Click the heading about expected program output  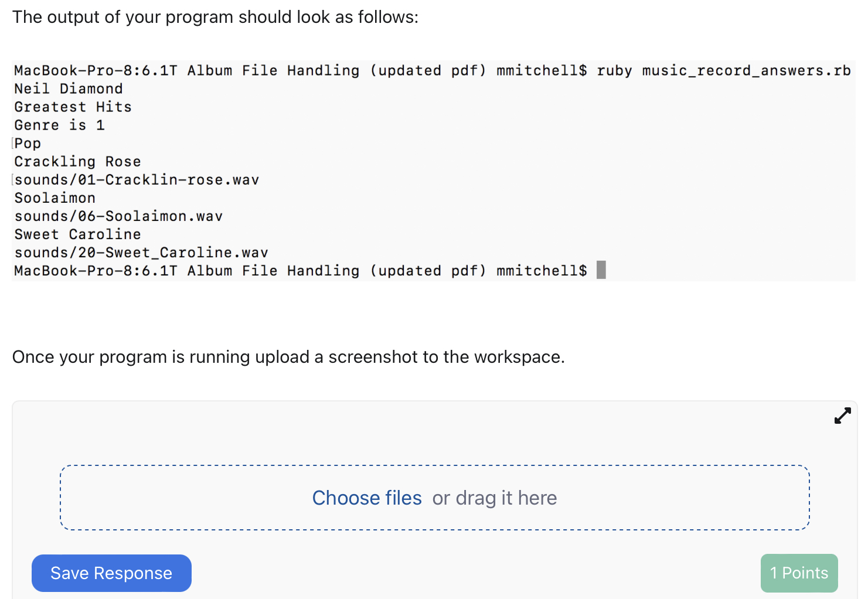tap(215, 17)
